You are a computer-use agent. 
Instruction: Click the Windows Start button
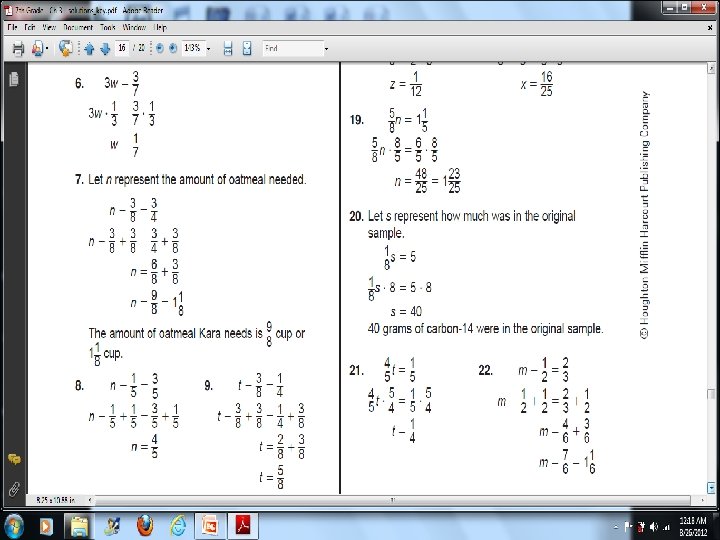coord(13,526)
